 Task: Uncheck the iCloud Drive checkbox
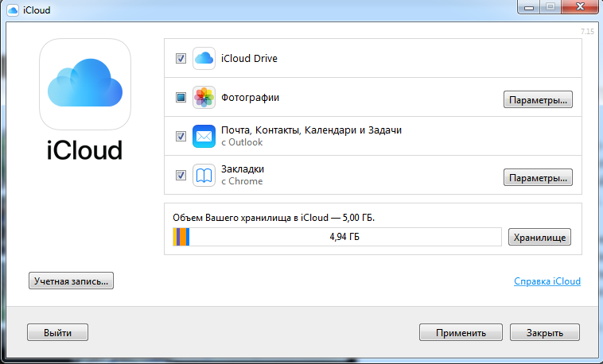(181, 59)
